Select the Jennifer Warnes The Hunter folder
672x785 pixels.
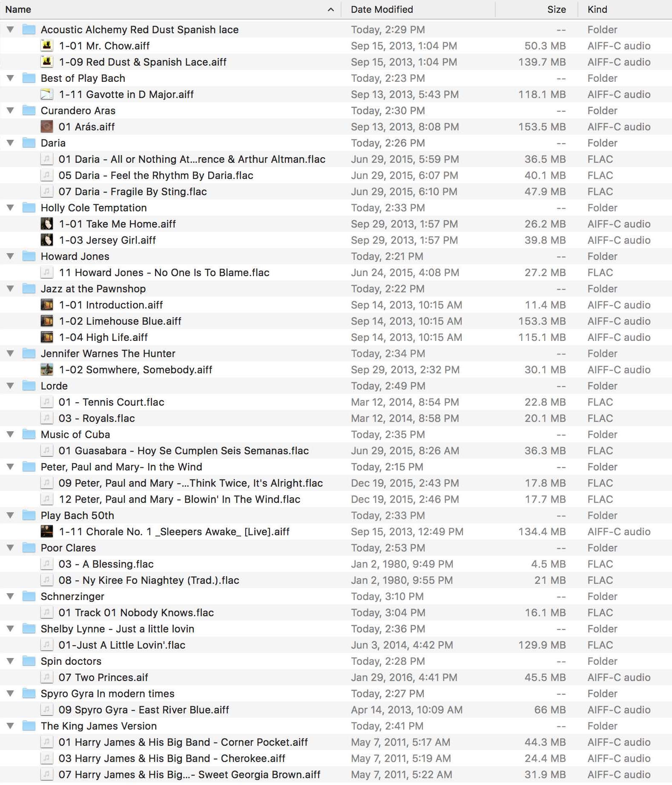[x=336, y=353]
